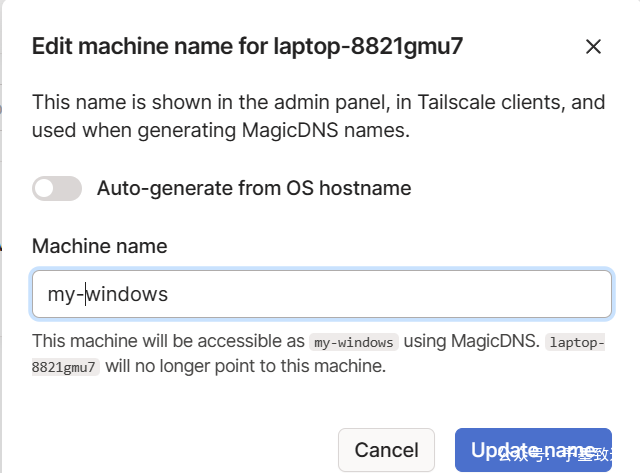
Task: Select the dialog title text 'Edit machine name for laptop-8821gmu7'
Action: [247, 46]
